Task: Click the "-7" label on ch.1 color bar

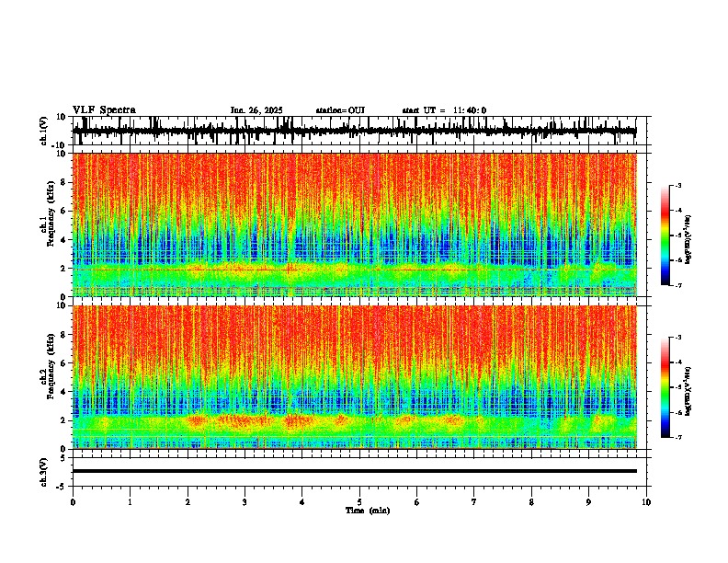Action: tap(677, 285)
